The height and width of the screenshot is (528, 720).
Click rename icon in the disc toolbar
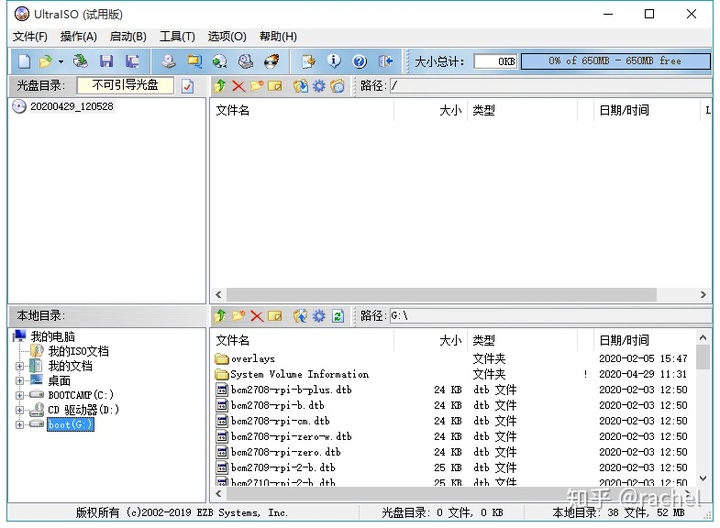pos(275,86)
